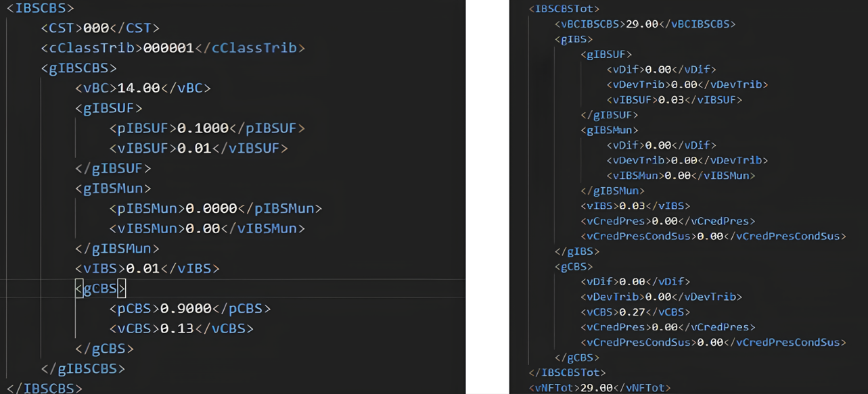Click the vCBS value 0.13
Screen dimensions: 868x394
coord(173,328)
